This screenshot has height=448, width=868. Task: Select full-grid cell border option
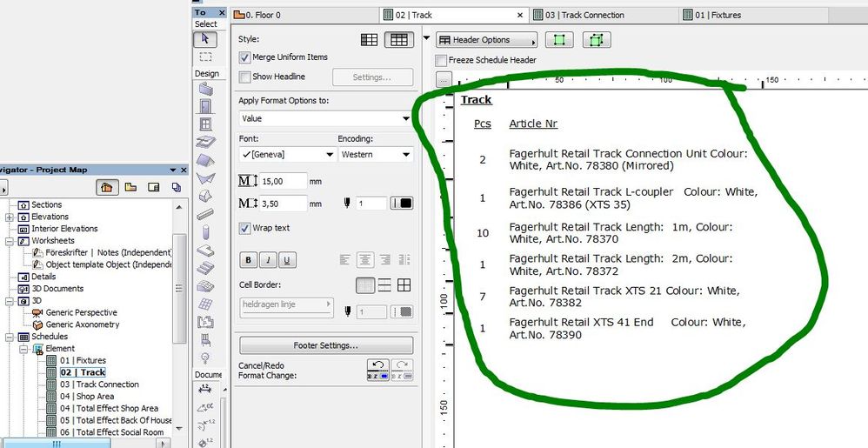click(x=404, y=285)
